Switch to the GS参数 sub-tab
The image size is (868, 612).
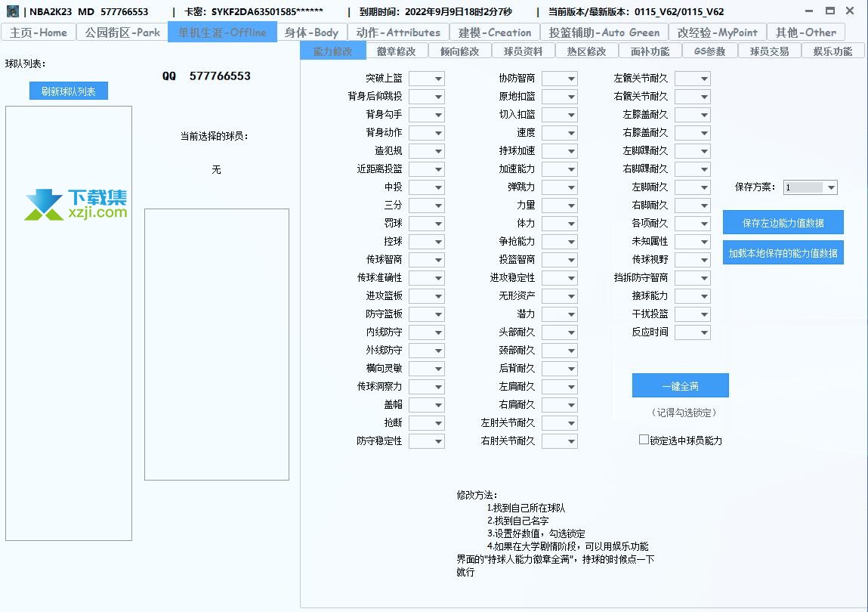click(x=709, y=51)
